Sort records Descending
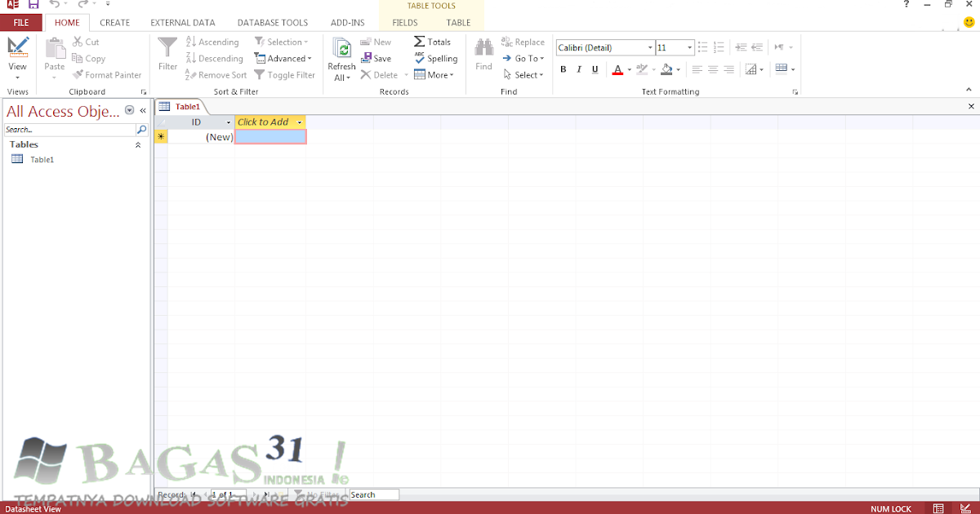Image resolution: width=980 pixels, height=514 pixels. [x=214, y=58]
